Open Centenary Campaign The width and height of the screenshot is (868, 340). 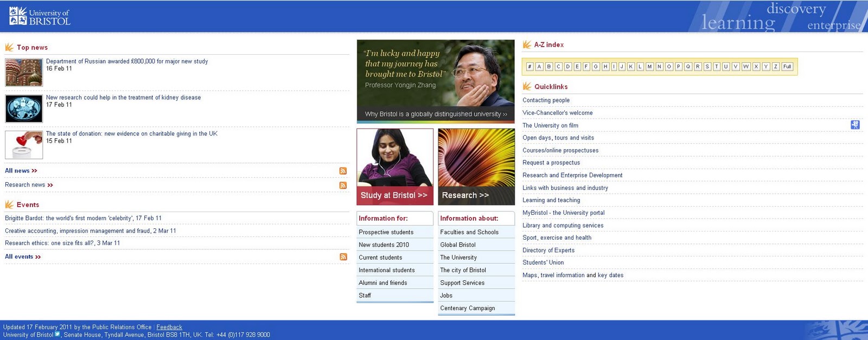coord(468,308)
